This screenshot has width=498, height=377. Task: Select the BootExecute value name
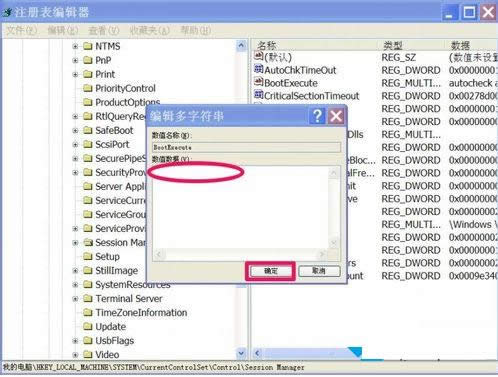point(291,83)
